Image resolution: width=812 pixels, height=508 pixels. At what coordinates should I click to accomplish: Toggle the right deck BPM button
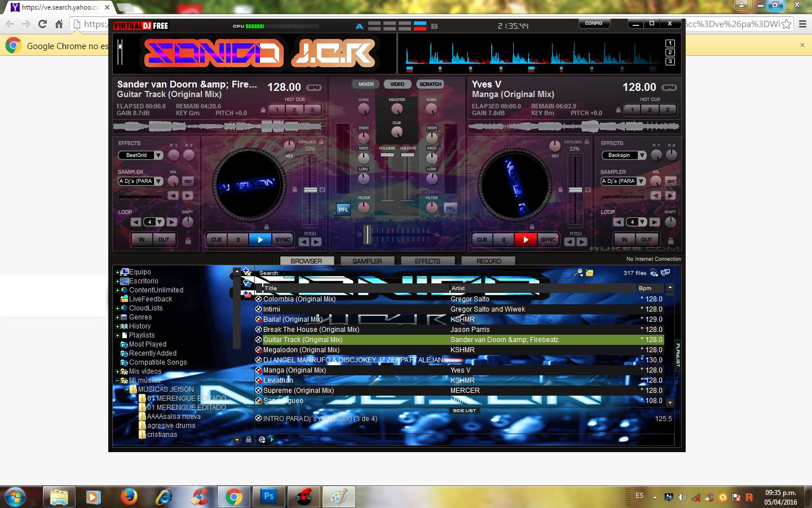click(x=669, y=87)
